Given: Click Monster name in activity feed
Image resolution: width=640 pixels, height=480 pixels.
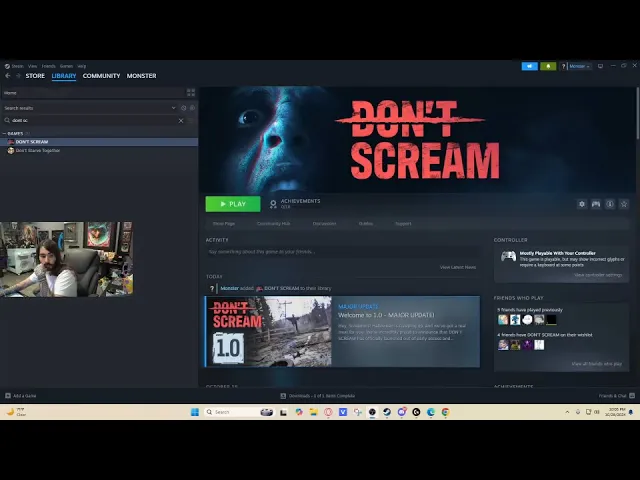Looking at the screenshot, I should click(229, 288).
